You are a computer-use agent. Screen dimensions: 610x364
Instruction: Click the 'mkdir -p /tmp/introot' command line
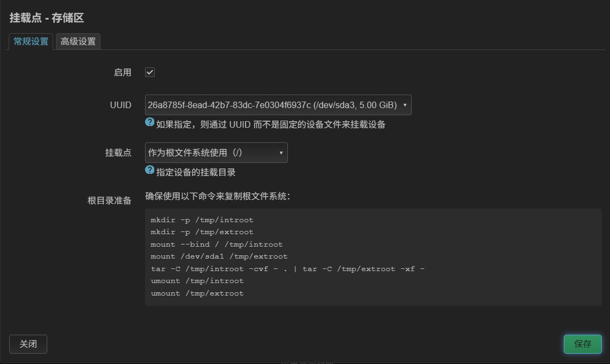[x=202, y=220]
